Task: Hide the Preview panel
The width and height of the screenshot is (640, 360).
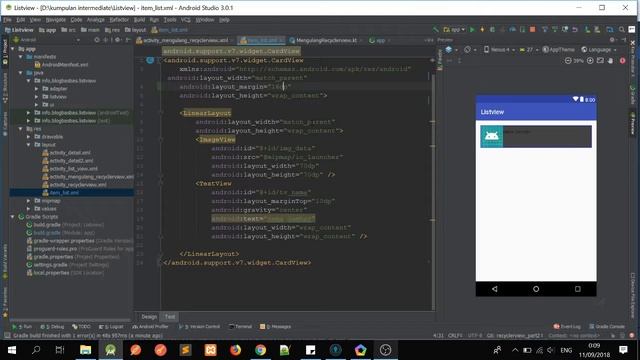Action: [624, 40]
